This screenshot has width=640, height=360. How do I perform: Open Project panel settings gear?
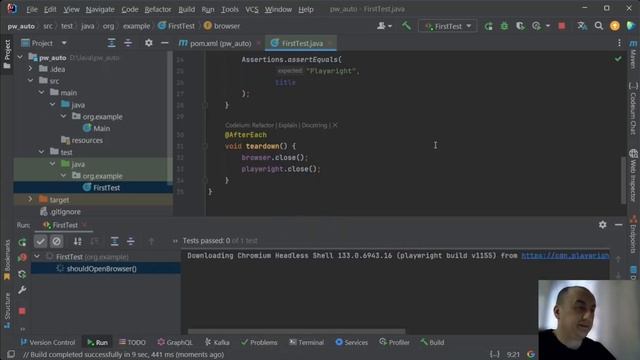(149, 43)
